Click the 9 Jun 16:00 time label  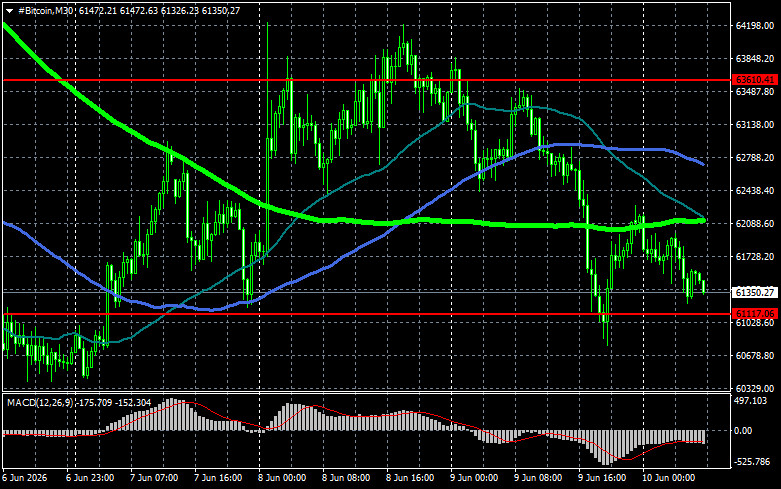pyautogui.click(x=602, y=478)
